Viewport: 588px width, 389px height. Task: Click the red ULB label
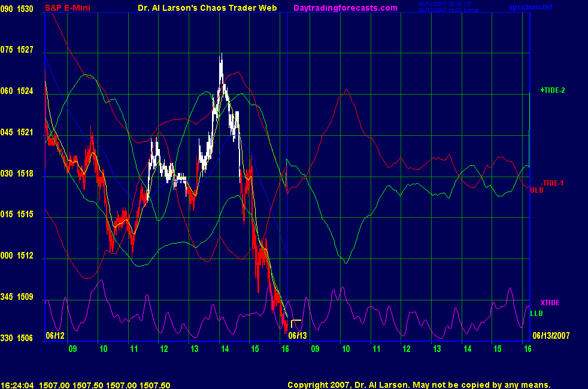537,190
